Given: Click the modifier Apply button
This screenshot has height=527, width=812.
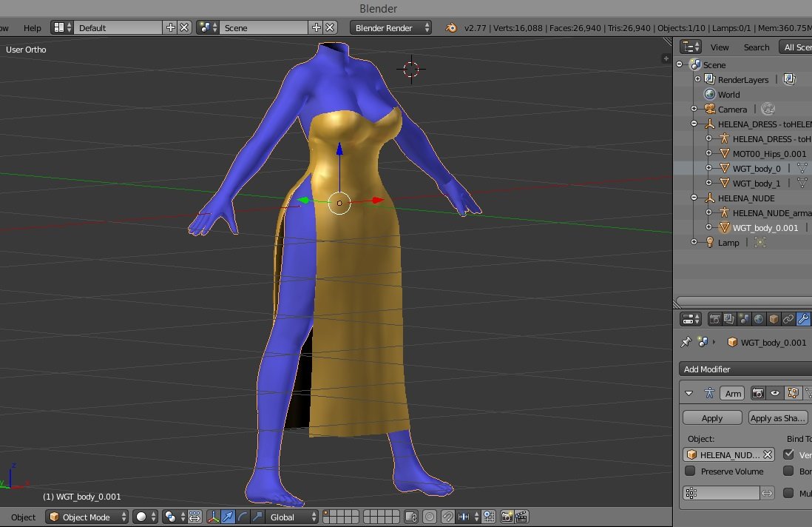Looking at the screenshot, I should pos(712,417).
